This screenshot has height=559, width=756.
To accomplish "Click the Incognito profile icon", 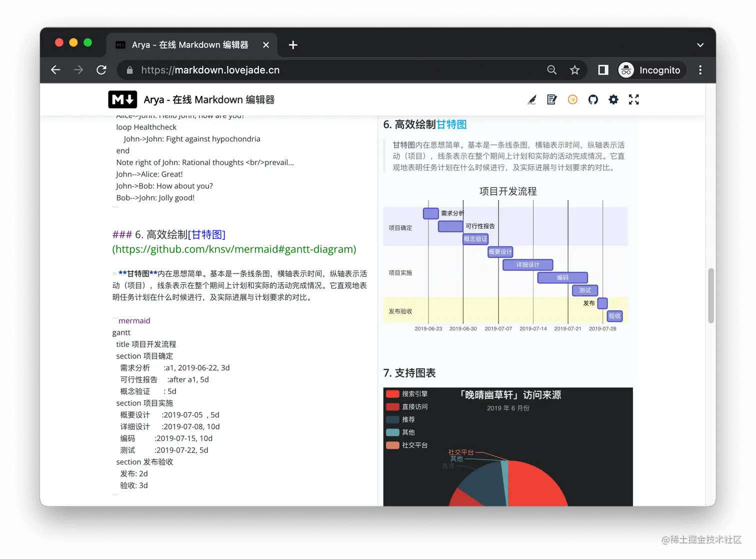I will point(625,70).
